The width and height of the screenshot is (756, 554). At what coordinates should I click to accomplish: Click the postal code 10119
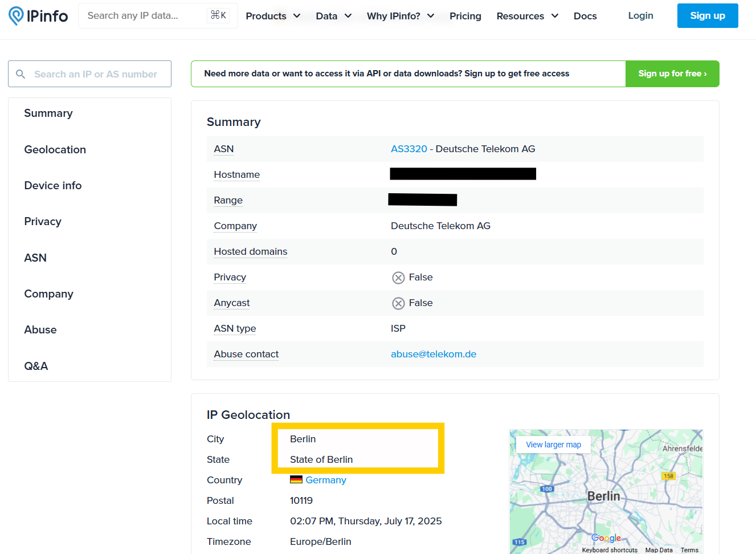[301, 500]
